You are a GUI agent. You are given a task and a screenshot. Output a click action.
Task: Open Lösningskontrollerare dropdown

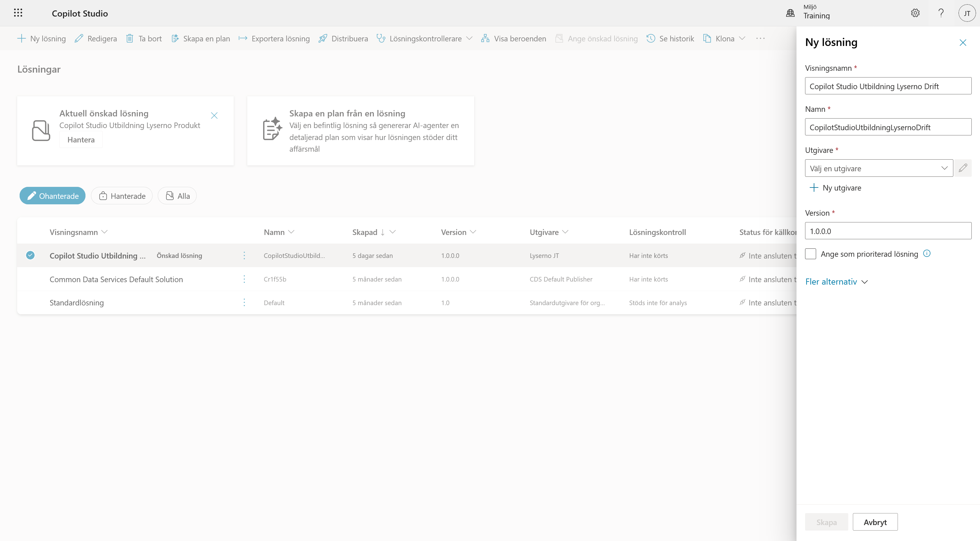tap(424, 38)
